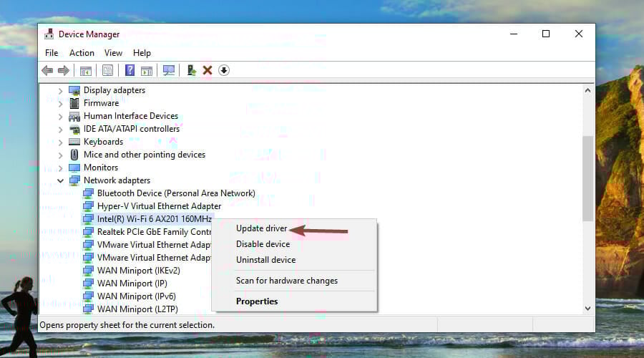Click the WAN Miniport (IKEv2) icon
This screenshot has height=358, width=644.
(88, 271)
